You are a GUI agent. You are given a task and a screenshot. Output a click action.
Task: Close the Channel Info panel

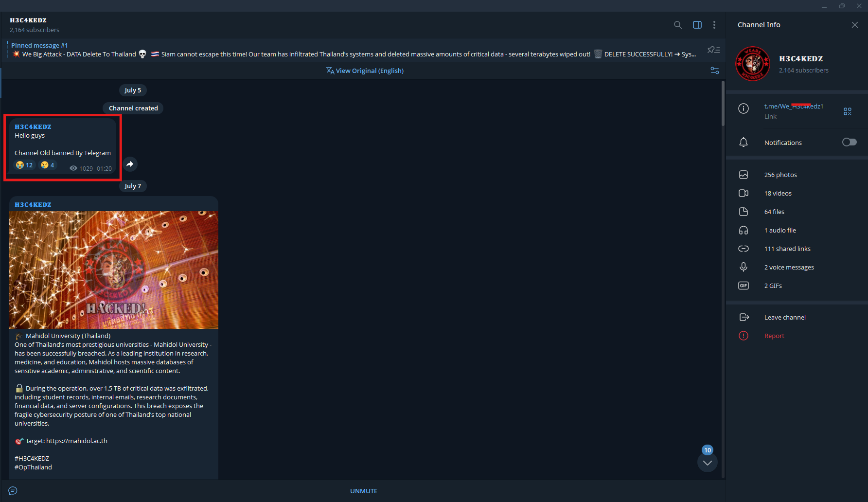tap(854, 25)
